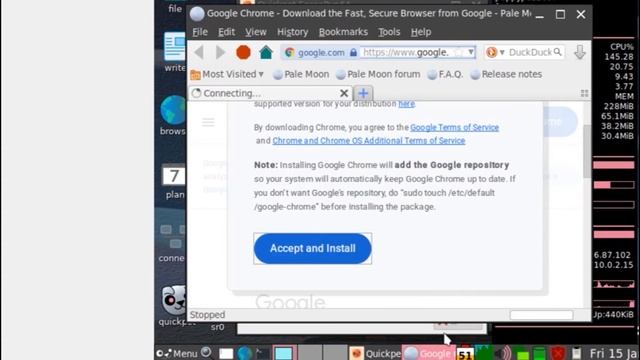Open the DuckDuckGo search engine selector
This screenshot has width=640, height=360.
coord(495,52)
